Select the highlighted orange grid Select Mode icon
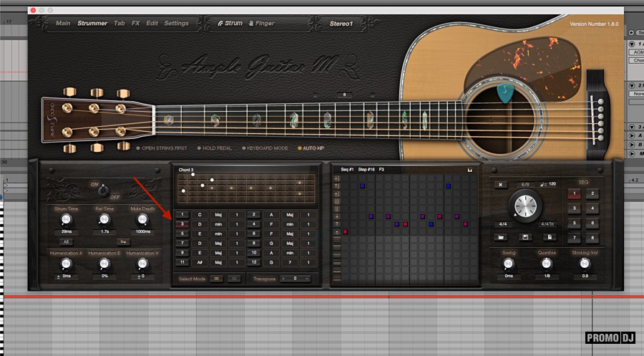Screen dimensions: 644x356 tap(217, 278)
